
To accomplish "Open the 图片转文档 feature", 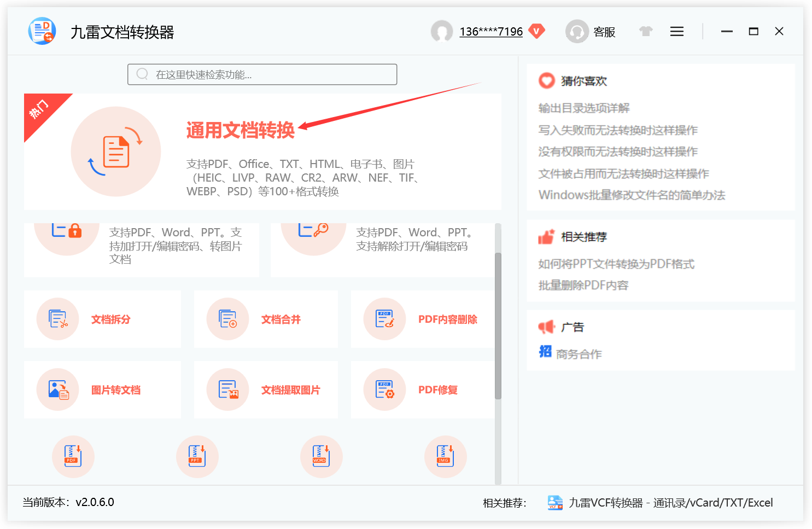I will (102, 390).
